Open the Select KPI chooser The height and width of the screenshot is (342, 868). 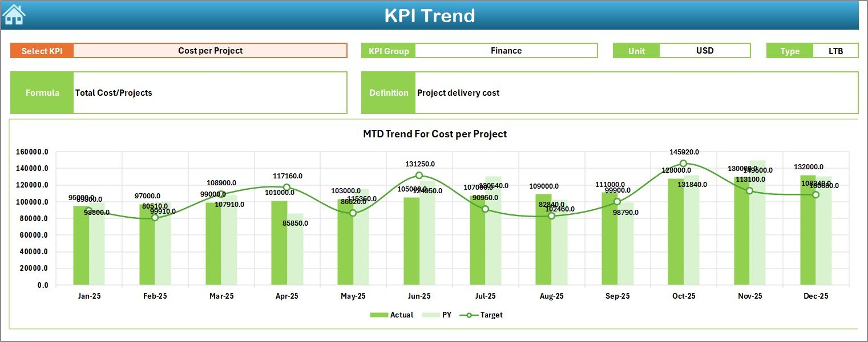pyautogui.click(x=41, y=50)
